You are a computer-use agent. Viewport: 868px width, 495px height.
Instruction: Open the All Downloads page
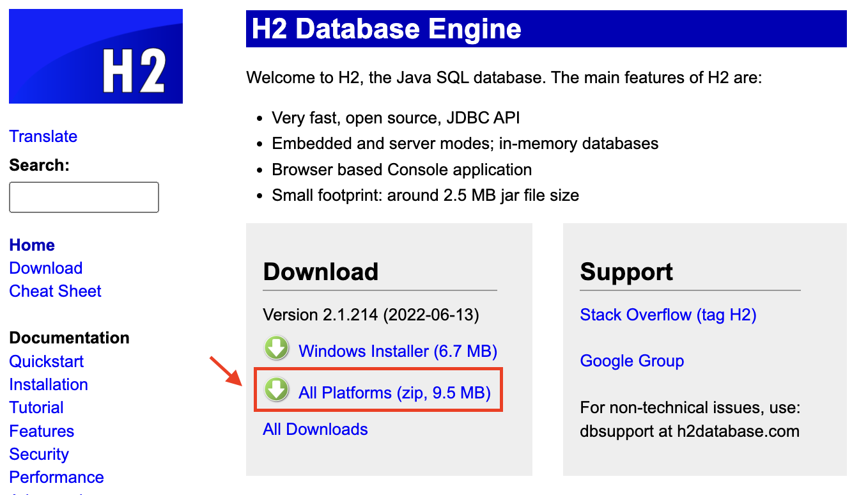click(315, 429)
